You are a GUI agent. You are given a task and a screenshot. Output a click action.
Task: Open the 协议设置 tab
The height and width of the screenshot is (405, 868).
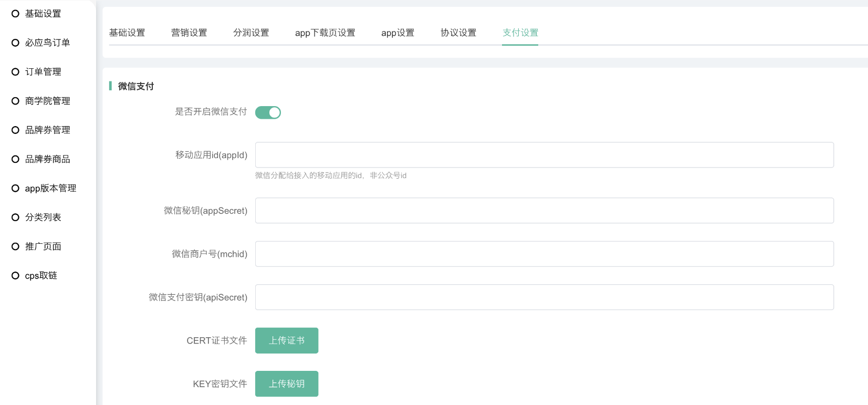458,33
